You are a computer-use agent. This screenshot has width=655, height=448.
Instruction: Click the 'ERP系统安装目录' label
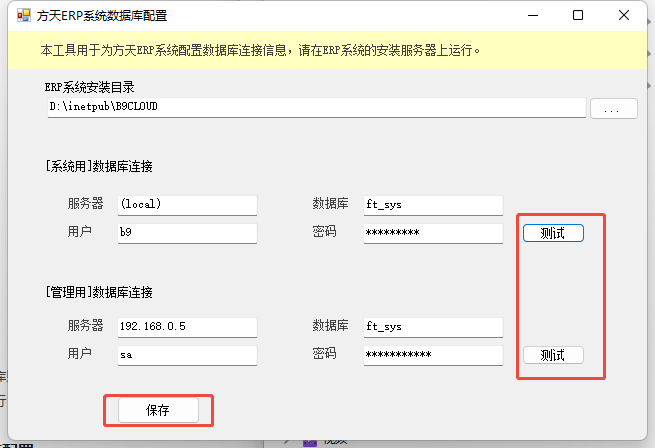click(89, 87)
